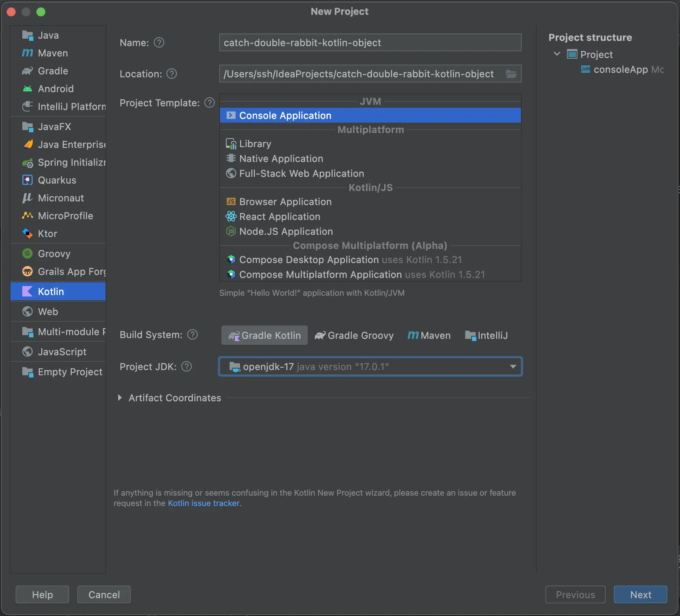Image resolution: width=680 pixels, height=616 pixels.
Task: Open the Kotlin issue tracker link
Action: [x=204, y=503]
